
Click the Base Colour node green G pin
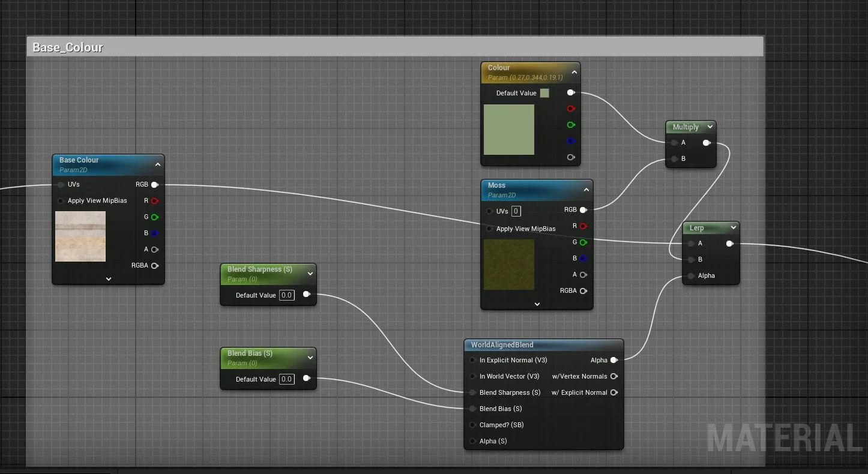tap(154, 217)
